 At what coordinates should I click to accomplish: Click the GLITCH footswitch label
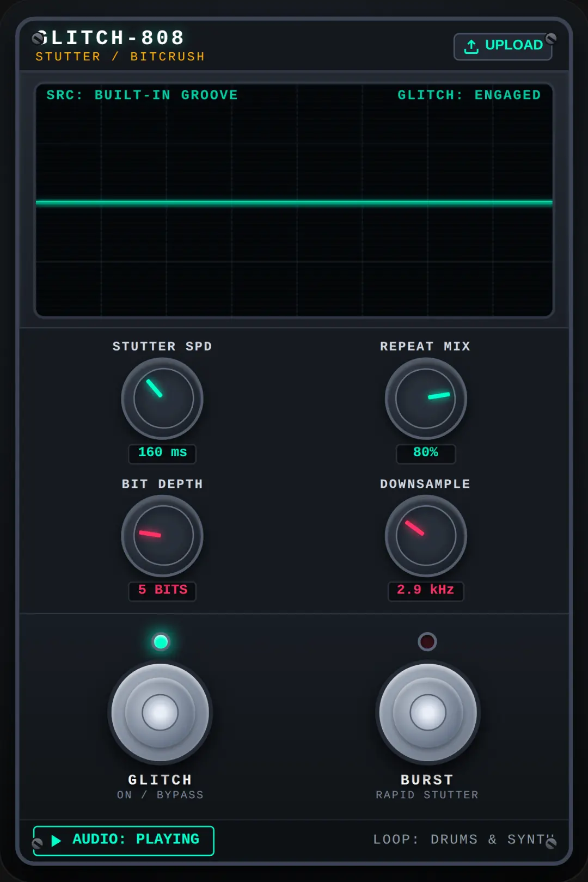[x=160, y=780]
